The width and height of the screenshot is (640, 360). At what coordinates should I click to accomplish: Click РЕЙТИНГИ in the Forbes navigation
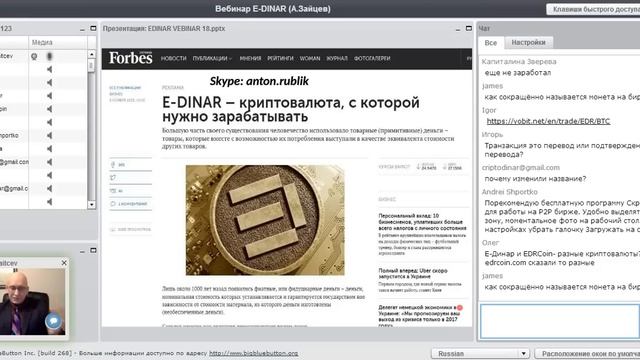[x=280, y=58]
